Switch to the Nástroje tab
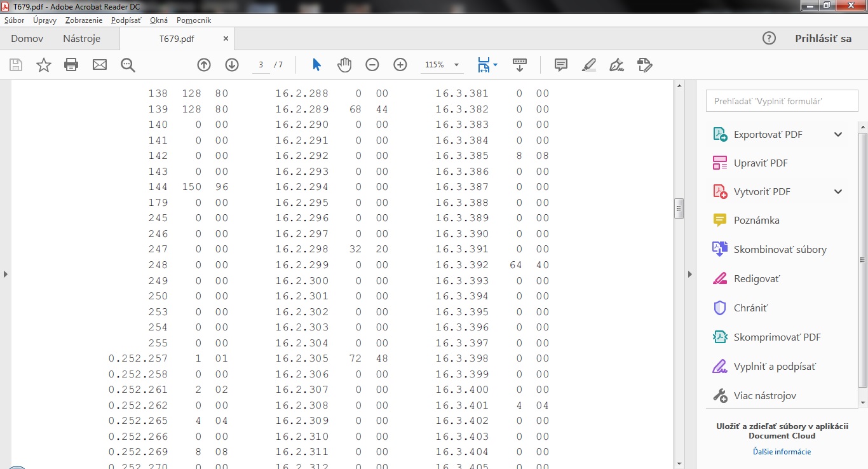Image resolution: width=868 pixels, height=469 pixels. (x=81, y=39)
